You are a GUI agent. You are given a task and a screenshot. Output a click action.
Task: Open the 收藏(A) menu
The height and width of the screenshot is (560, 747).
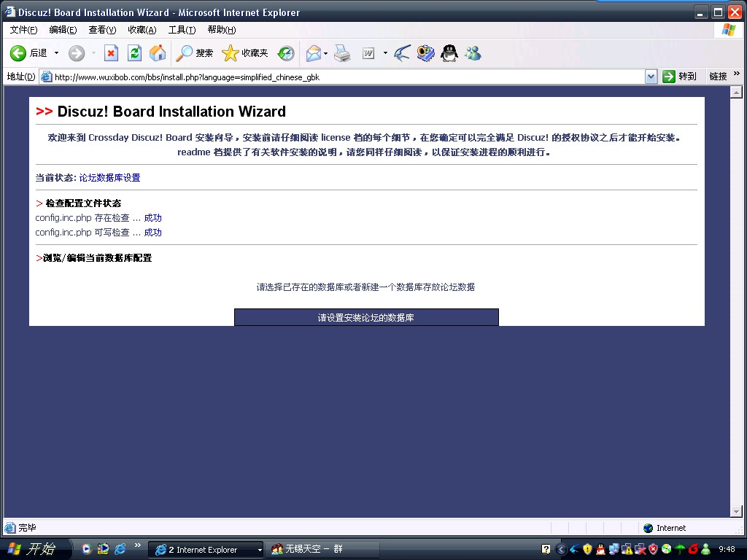click(x=142, y=30)
